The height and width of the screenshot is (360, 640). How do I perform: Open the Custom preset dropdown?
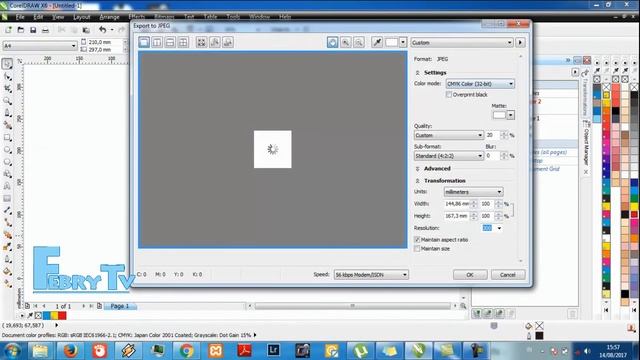[x=462, y=42]
